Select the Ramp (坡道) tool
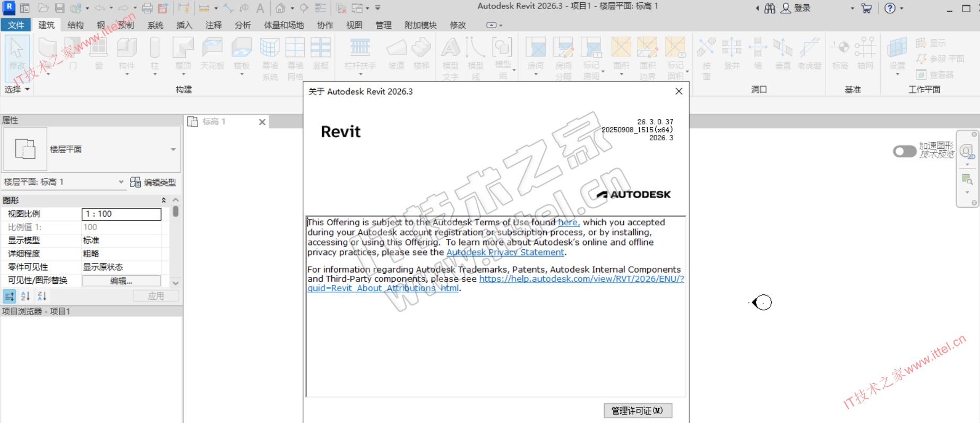This screenshot has height=423, width=980. [396, 54]
